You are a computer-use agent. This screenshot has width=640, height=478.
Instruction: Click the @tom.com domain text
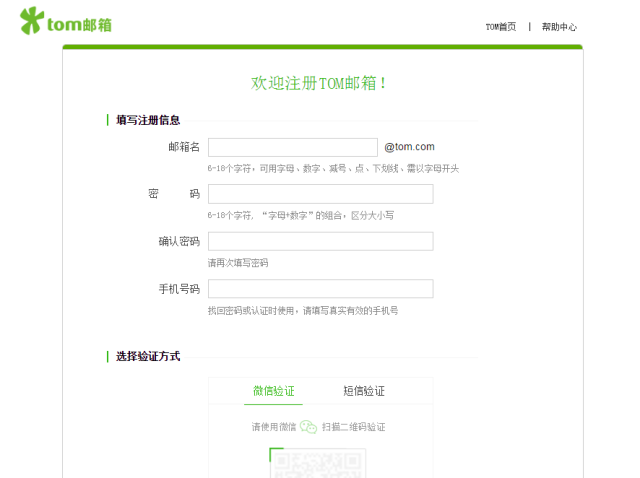point(409,147)
